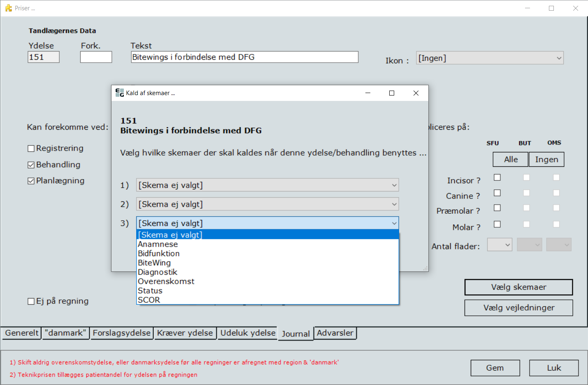Viewport: 588px width, 385px height.
Task: Collapse skema dropdown number 3
Action: tap(267, 223)
